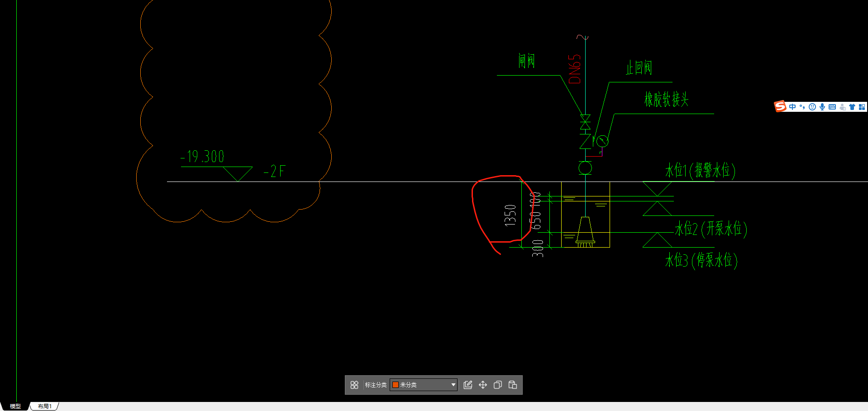Open the 未分类 annotation category dropdown
868x411 pixels.
click(424, 385)
